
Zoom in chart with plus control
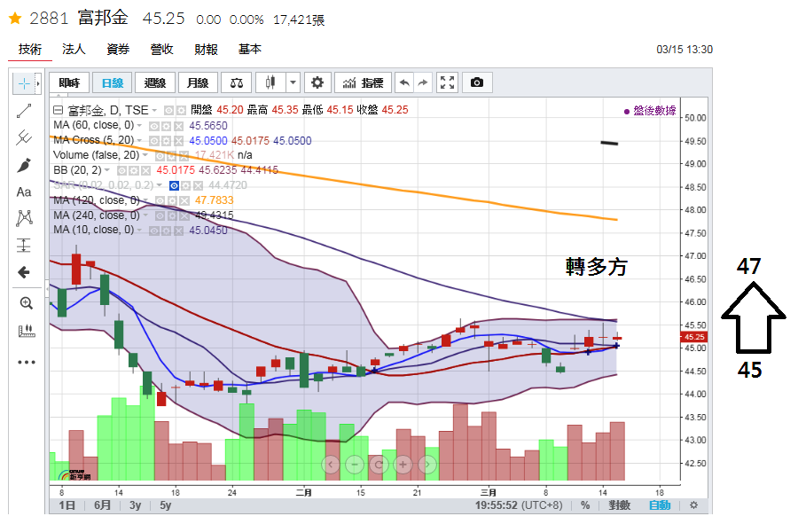[x=403, y=465]
